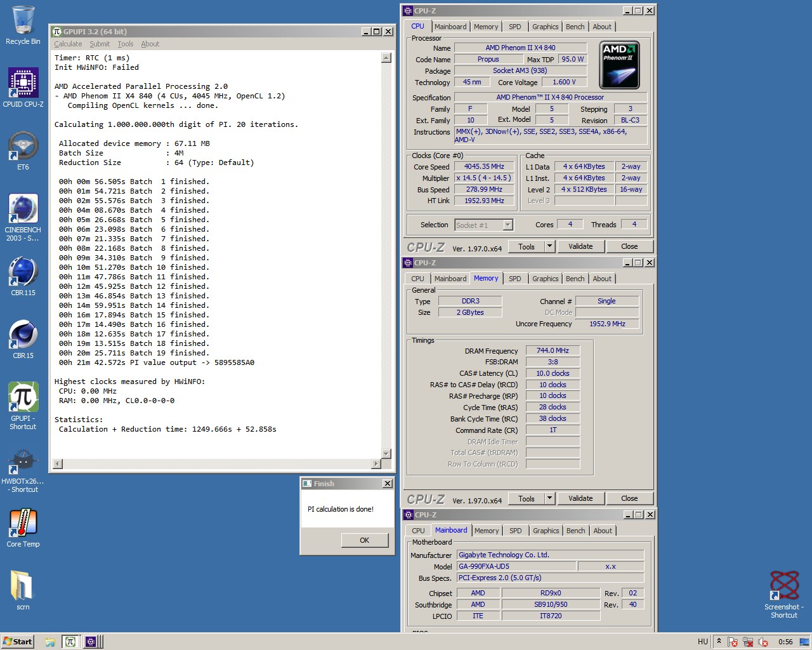Switch to Graphics tab in top CPU-Z window
812x650 pixels.
(546, 27)
